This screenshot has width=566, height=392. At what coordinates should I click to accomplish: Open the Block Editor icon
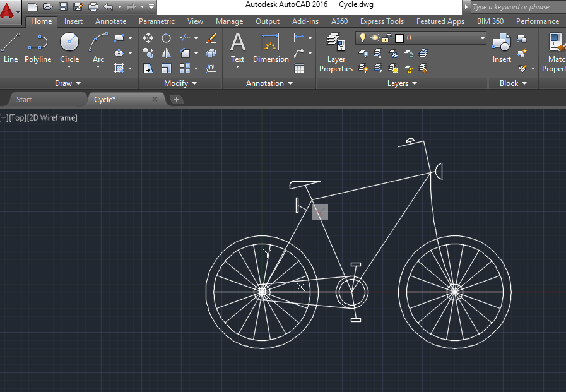pos(522,54)
